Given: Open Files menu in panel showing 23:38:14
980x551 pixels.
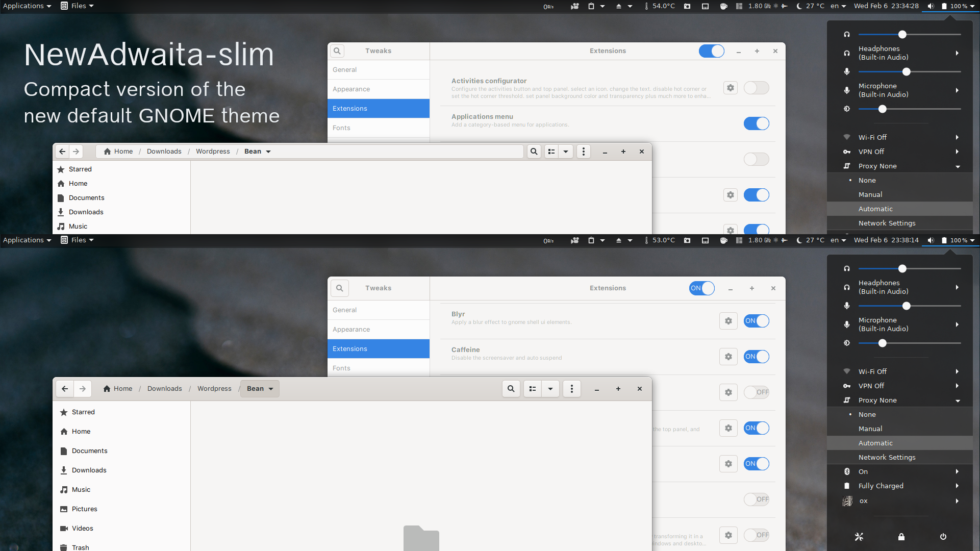Looking at the screenshot, I should [x=78, y=240].
